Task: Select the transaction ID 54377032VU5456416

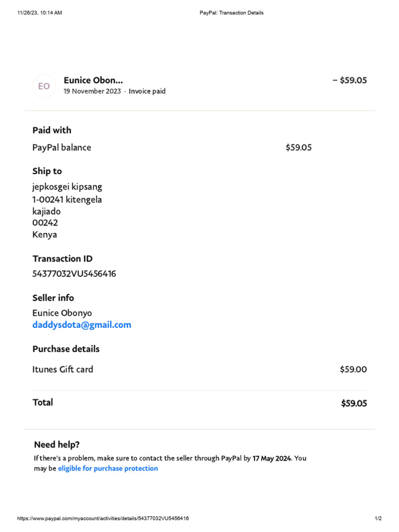Action: point(74,274)
